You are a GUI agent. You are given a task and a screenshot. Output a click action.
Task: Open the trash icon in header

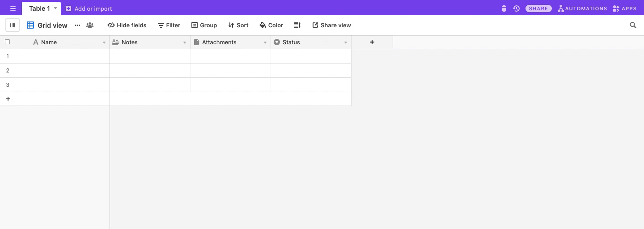click(504, 8)
